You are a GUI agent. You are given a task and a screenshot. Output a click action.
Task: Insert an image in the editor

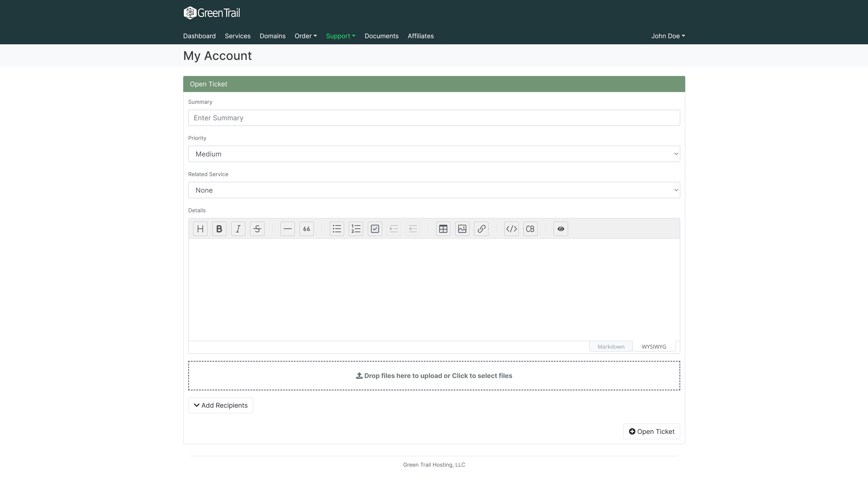tap(462, 229)
